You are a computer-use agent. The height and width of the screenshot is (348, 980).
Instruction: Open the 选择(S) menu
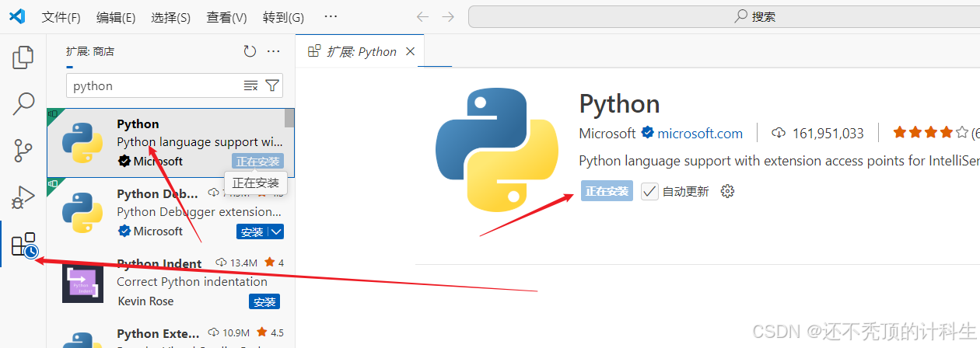[171, 17]
